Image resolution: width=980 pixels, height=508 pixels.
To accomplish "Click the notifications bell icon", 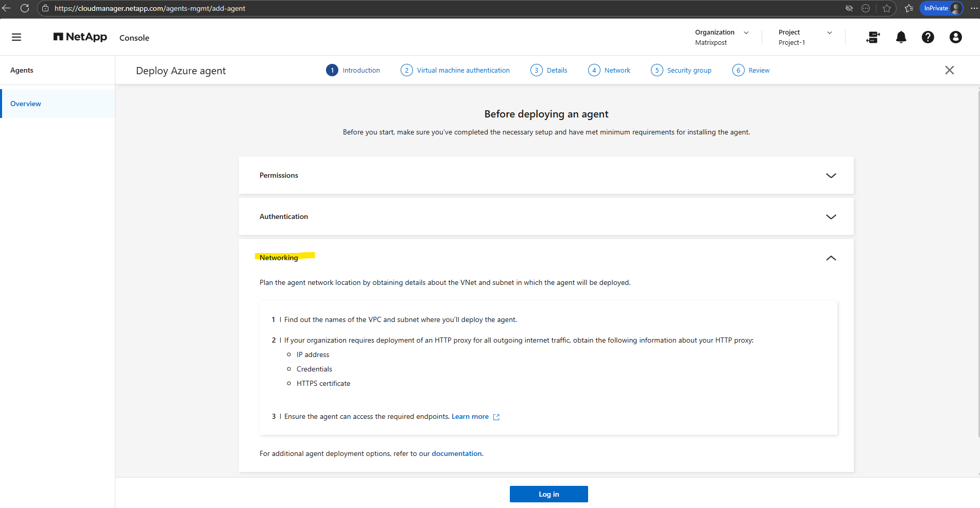I will pyautogui.click(x=901, y=37).
